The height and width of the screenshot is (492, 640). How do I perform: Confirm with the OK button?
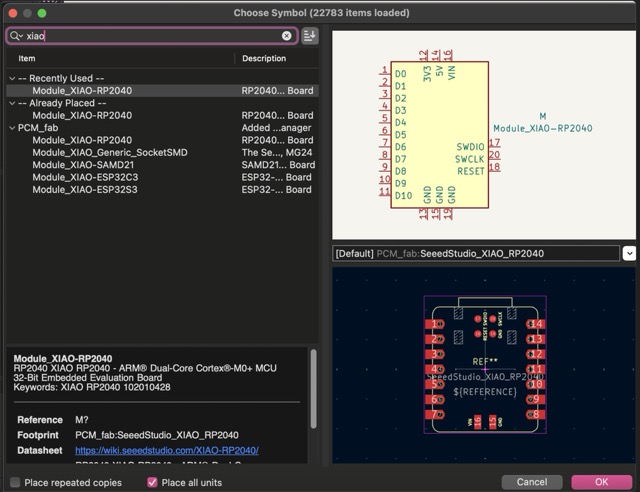602,482
